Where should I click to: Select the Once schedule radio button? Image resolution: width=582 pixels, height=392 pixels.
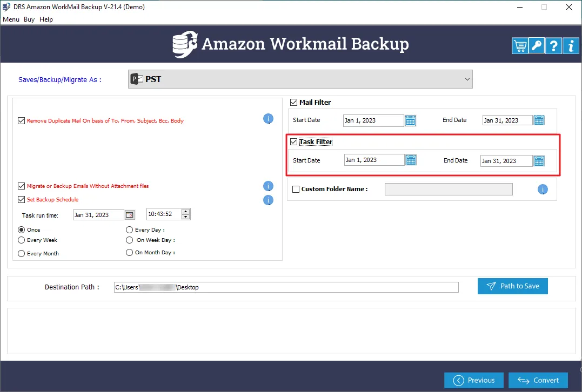22,229
